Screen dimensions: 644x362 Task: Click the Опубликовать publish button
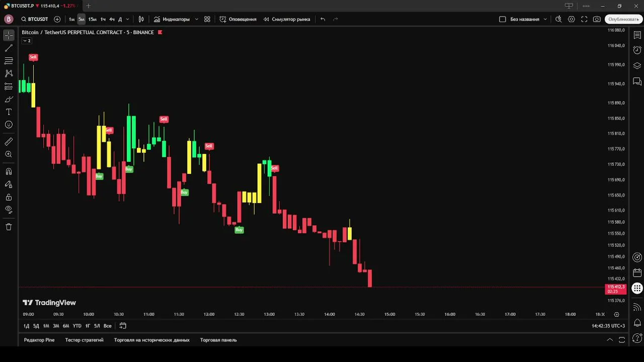pos(623,19)
